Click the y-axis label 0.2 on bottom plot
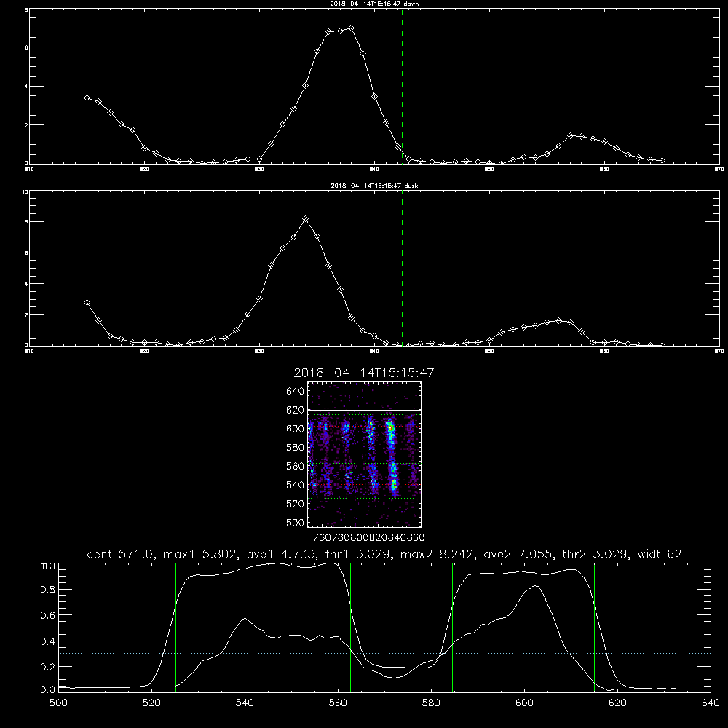728x728 pixels. (48, 667)
